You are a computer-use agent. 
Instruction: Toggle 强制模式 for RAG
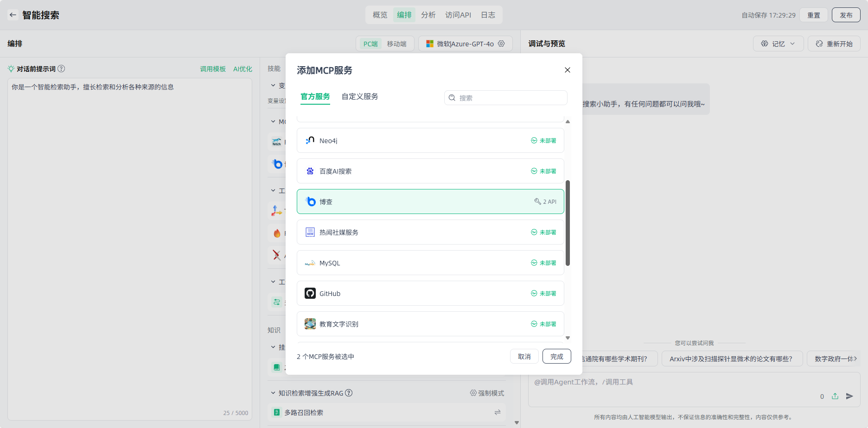487,393
